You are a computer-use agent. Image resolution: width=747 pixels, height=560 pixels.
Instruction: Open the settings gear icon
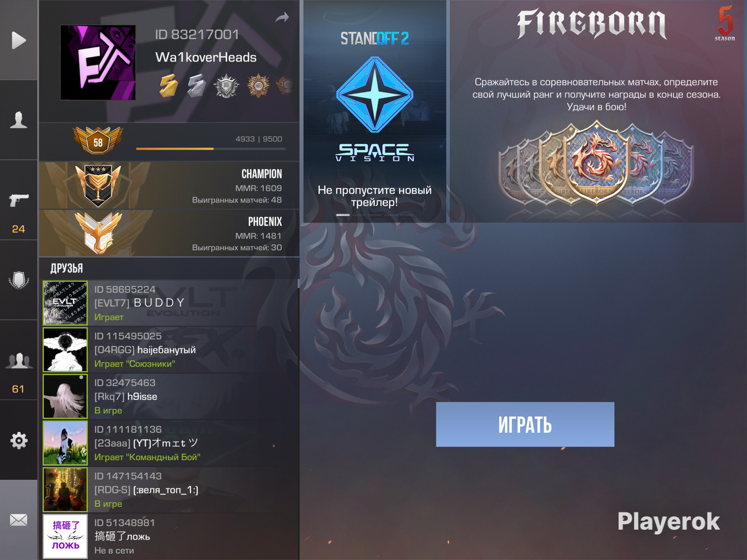pyautogui.click(x=18, y=440)
